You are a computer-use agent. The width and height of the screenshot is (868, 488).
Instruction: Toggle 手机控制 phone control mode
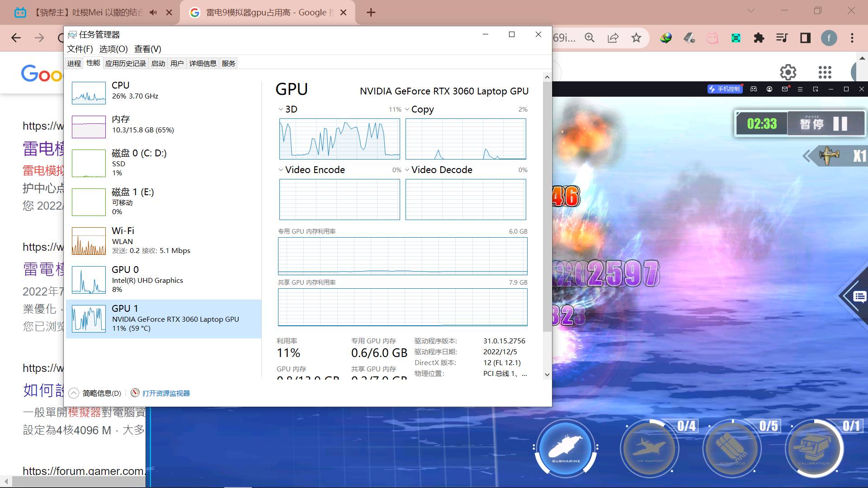click(x=725, y=89)
